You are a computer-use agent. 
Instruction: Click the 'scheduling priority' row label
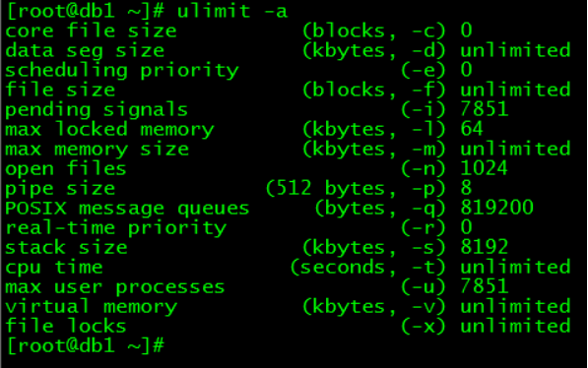[122, 71]
